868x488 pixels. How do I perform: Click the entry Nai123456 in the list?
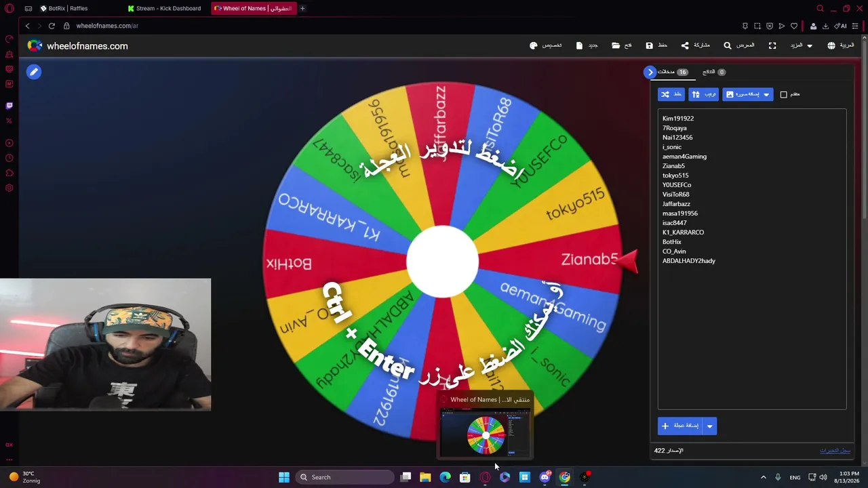coord(677,138)
